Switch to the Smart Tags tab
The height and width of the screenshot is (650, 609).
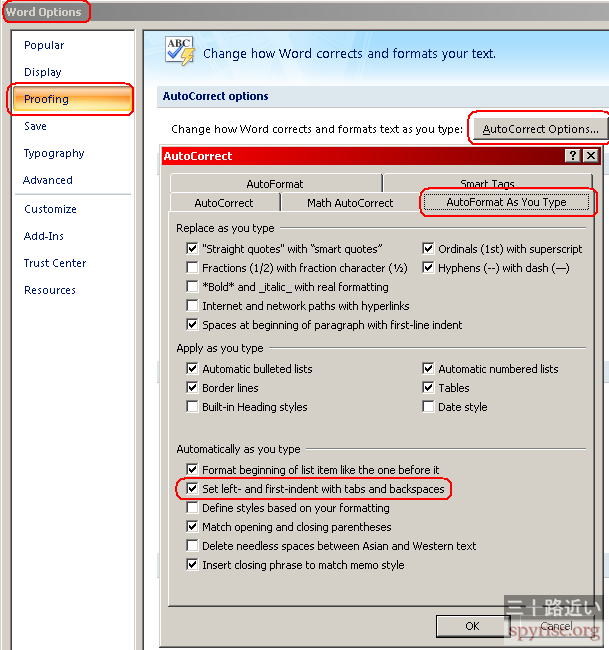point(488,184)
